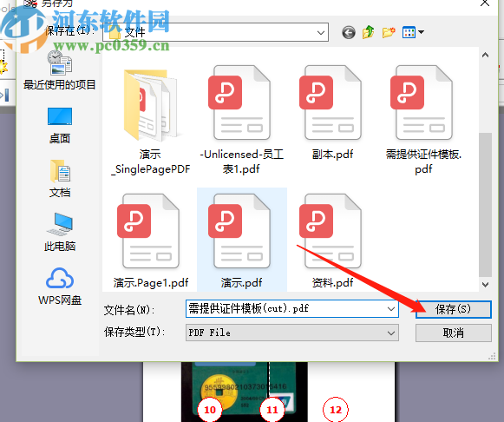Image resolution: width=504 pixels, height=422 pixels.
Task: Go to the 桌面 desktop location
Action: pyautogui.click(x=60, y=125)
